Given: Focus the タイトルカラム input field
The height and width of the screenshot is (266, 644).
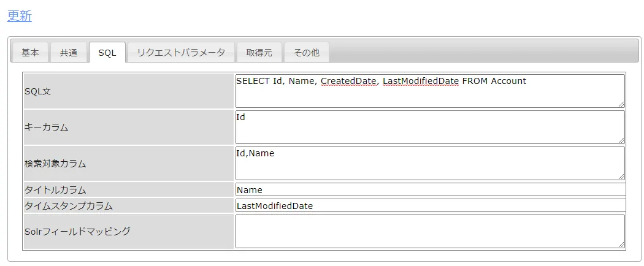Looking at the screenshot, I should [429, 190].
